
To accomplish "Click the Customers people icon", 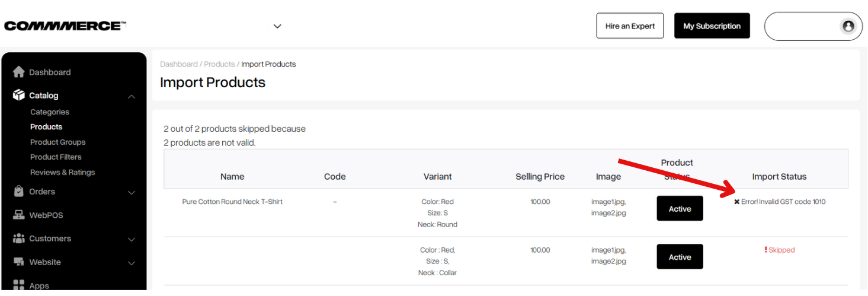I will (x=18, y=238).
